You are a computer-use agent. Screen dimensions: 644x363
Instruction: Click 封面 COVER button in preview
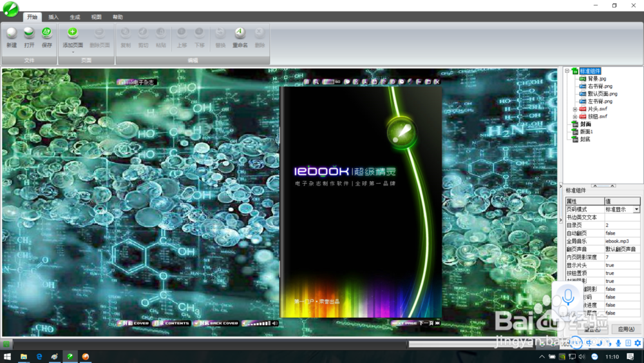(133, 323)
